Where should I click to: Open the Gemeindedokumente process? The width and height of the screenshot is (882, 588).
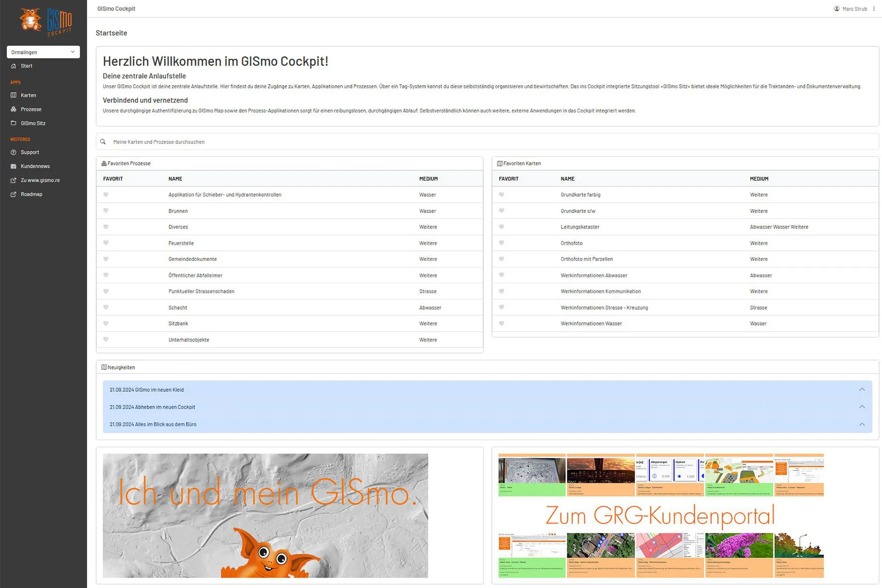point(193,259)
